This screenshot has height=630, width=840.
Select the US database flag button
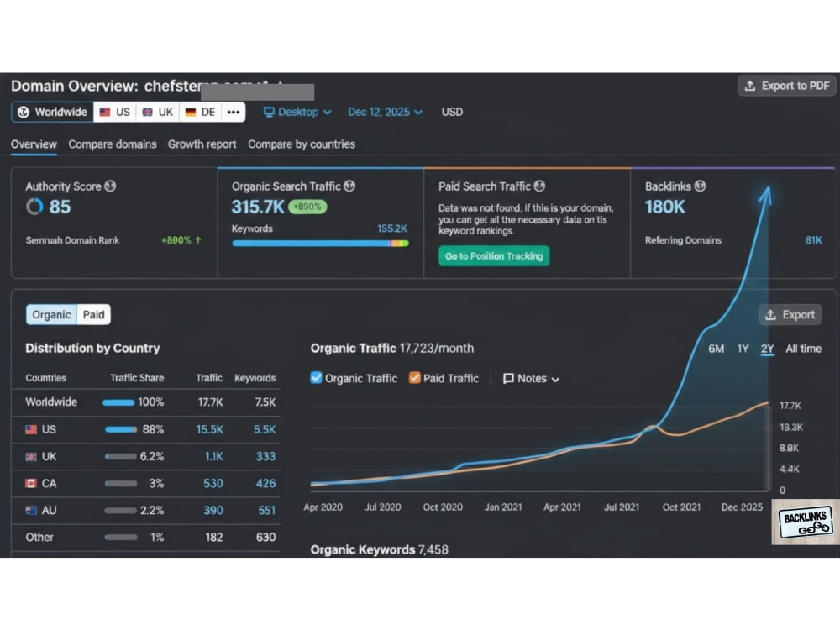(x=114, y=112)
